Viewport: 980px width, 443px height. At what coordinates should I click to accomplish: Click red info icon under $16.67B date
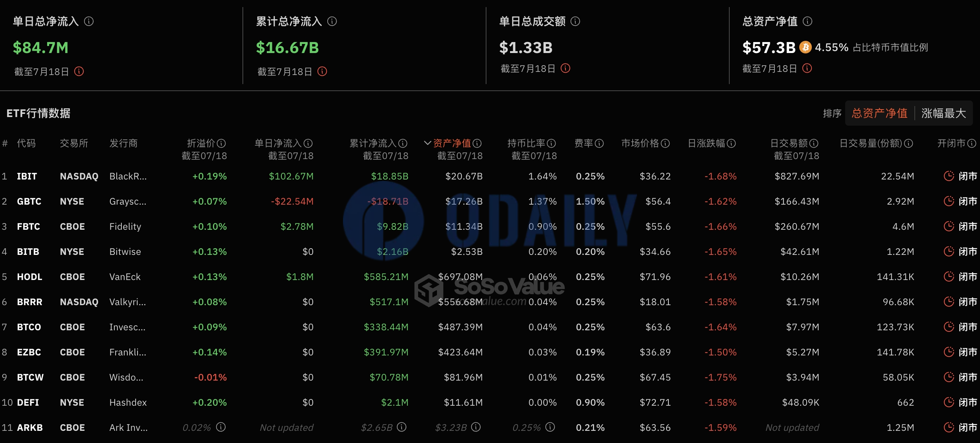click(x=322, y=71)
